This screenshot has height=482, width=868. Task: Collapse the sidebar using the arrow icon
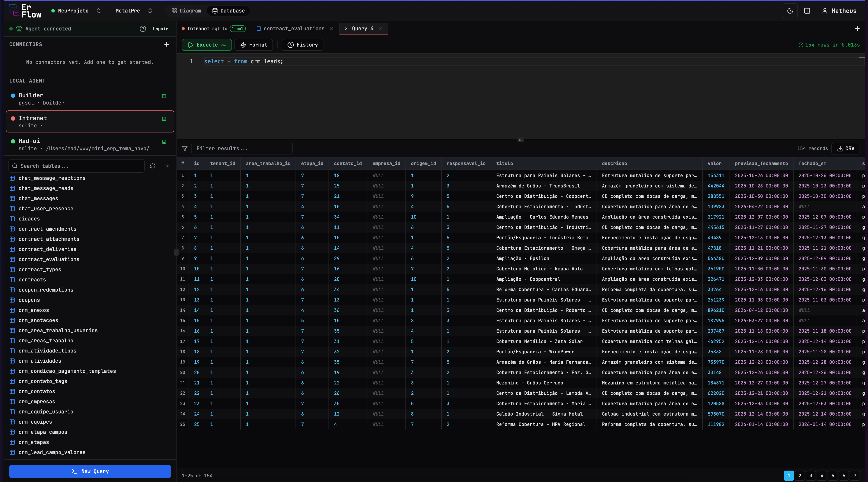pyautogui.click(x=166, y=166)
